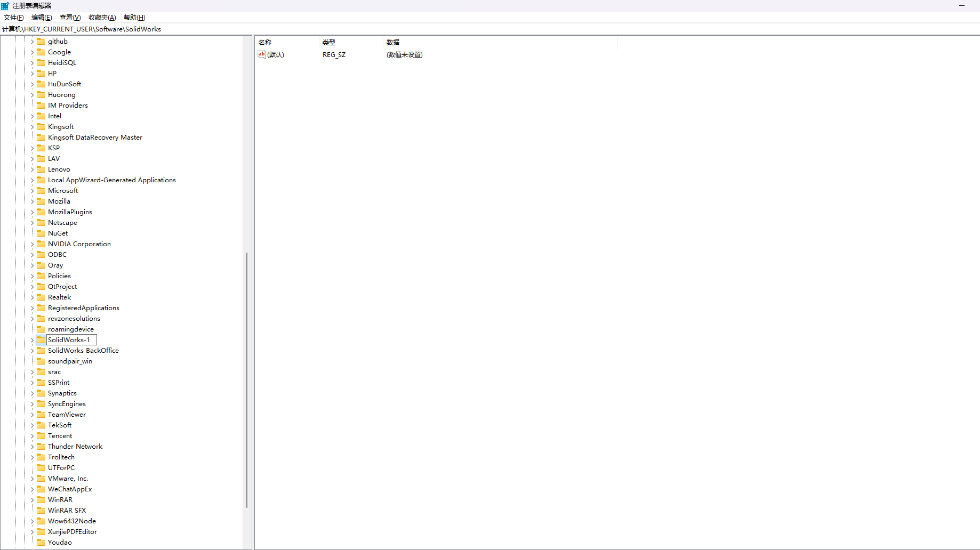Click the NuGet folder icon
980x550 pixels.
[41, 233]
